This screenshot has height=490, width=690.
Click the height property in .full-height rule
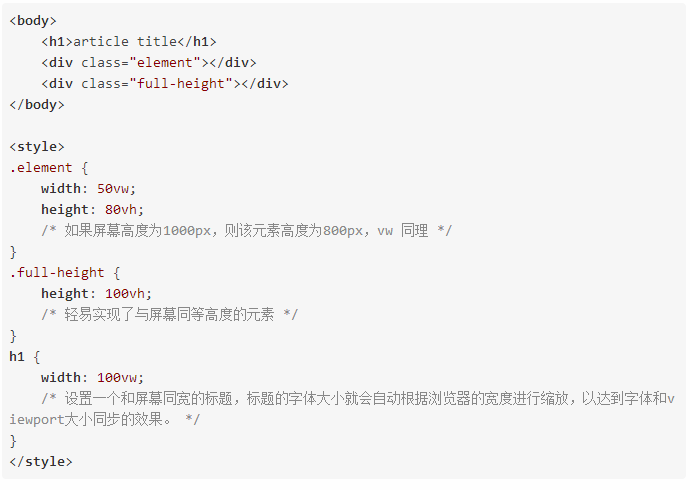[65, 293]
